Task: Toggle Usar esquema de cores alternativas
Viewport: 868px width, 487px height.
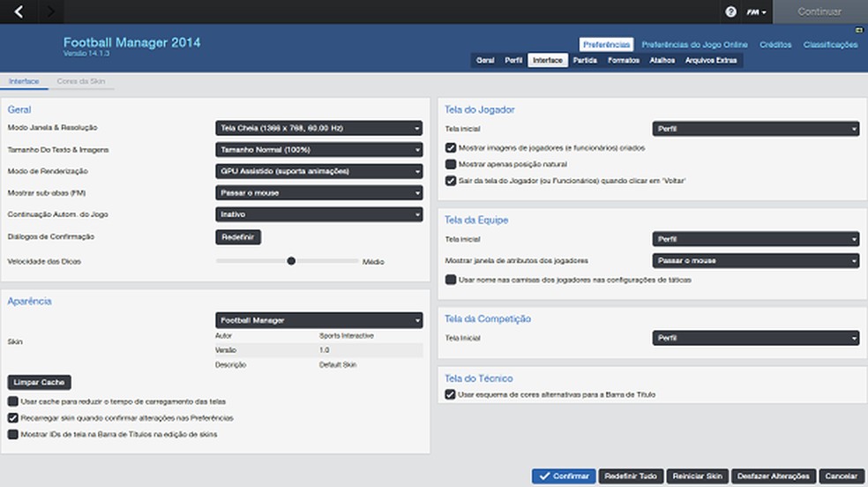Action: point(450,394)
